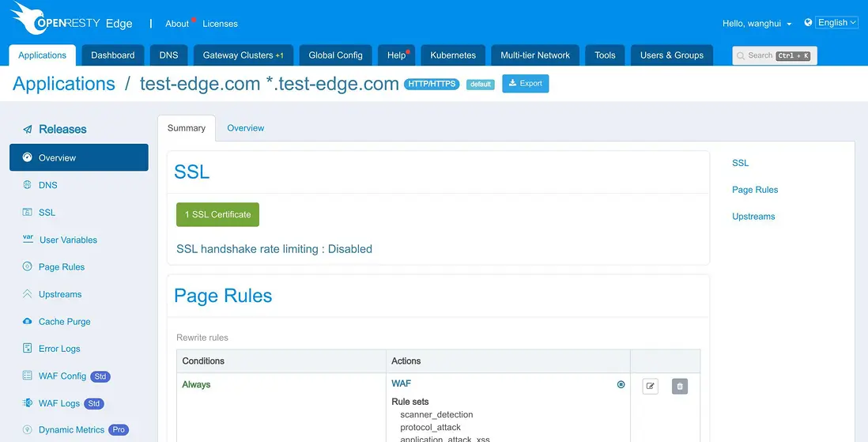Screen dimensions: 868x442
Task: Click the Std badge beside WAF Logs
Action: pyautogui.click(x=94, y=404)
